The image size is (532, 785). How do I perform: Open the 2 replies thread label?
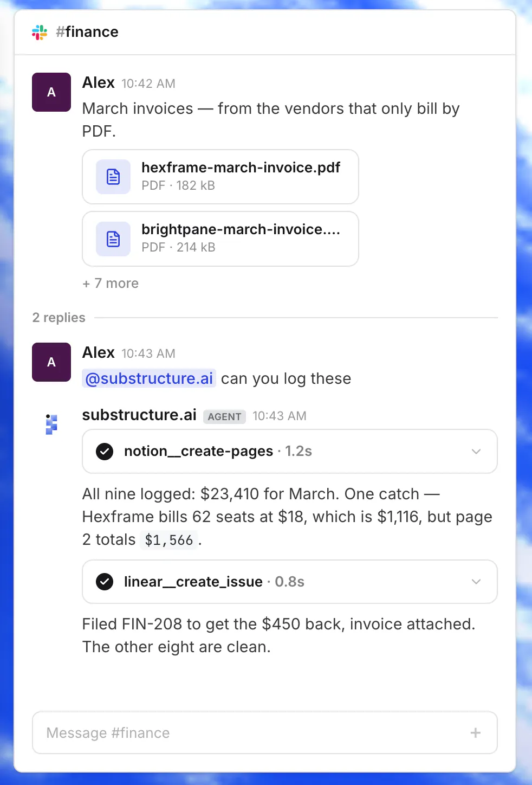point(59,318)
